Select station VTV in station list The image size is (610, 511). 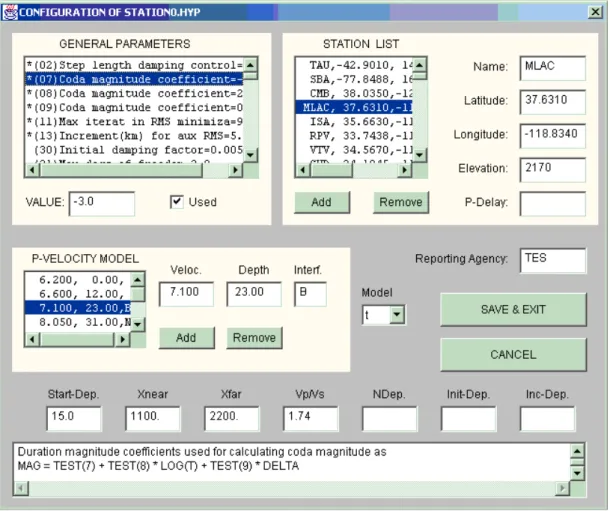pyautogui.click(x=354, y=150)
